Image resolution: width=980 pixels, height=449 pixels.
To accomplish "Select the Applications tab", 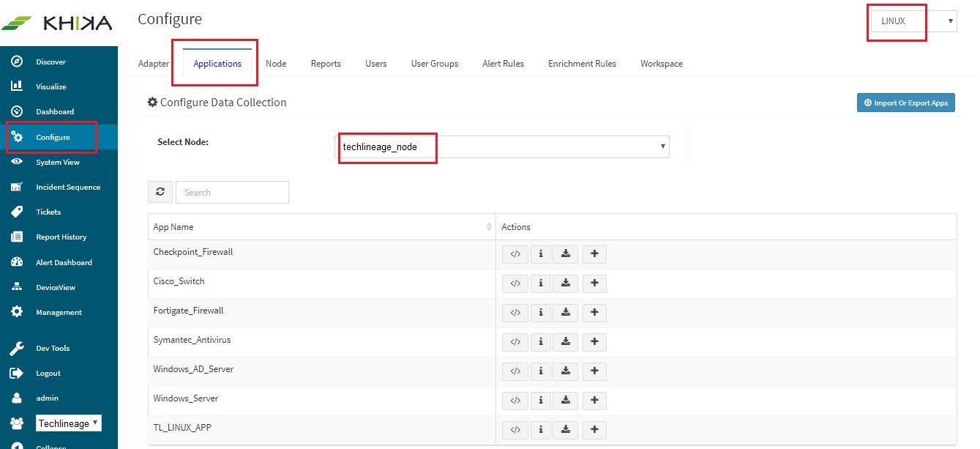I will point(217,64).
